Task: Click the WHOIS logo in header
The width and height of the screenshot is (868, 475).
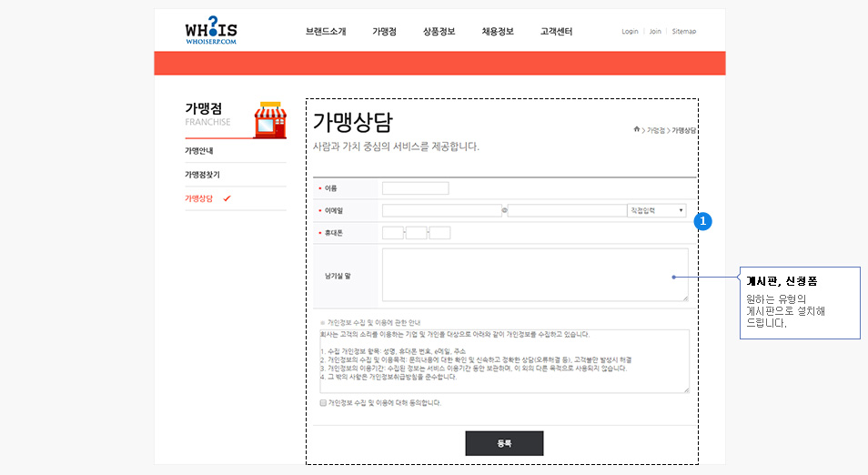Action: click(x=210, y=31)
